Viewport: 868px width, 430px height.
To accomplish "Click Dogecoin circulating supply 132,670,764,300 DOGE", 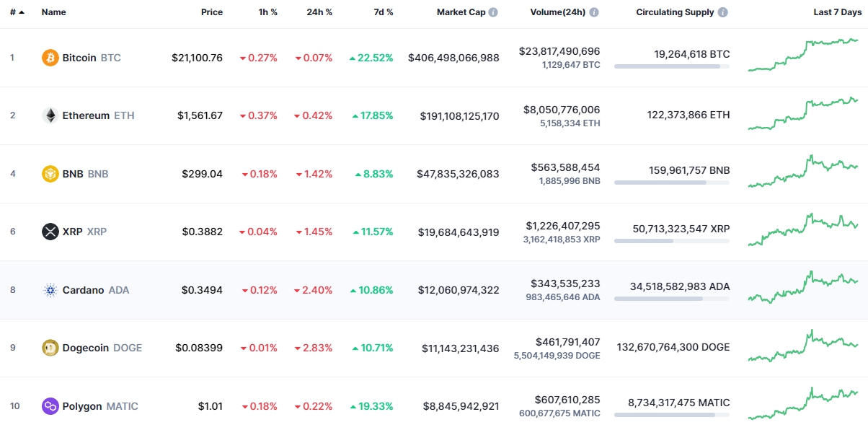I will tap(673, 348).
